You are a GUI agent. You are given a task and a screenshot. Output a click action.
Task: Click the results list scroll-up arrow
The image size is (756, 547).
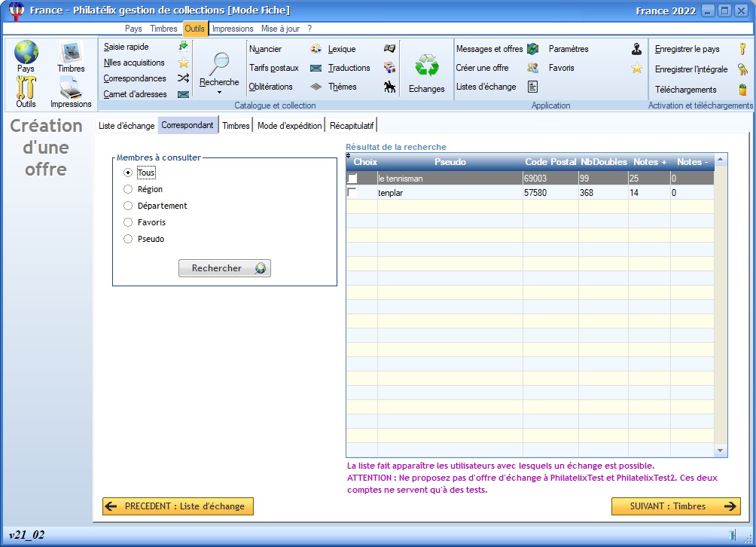pyautogui.click(x=721, y=160)
